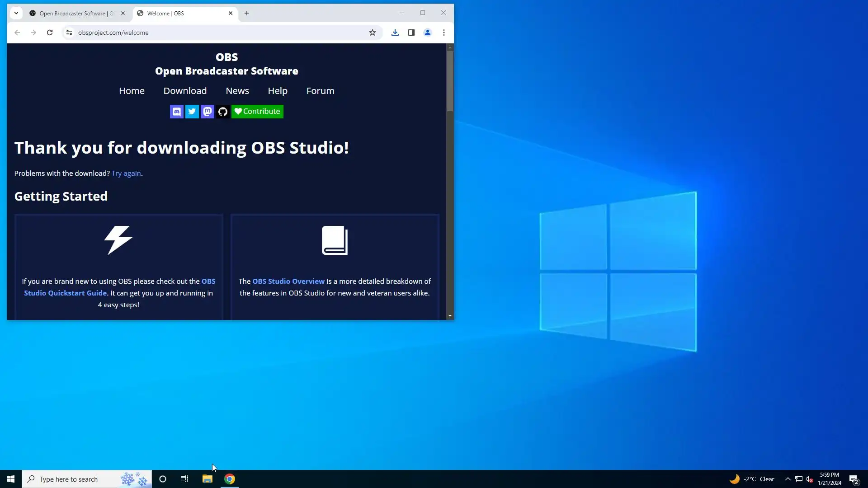Open the Download navigation menu item

(x=185, y=91)
